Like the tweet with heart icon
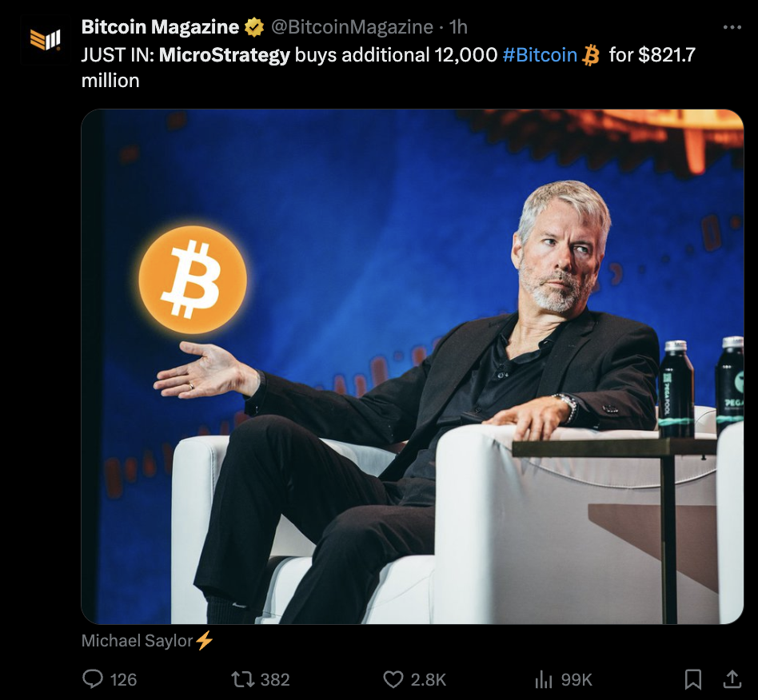Screen dimensions: 758x700 [393, 679]
